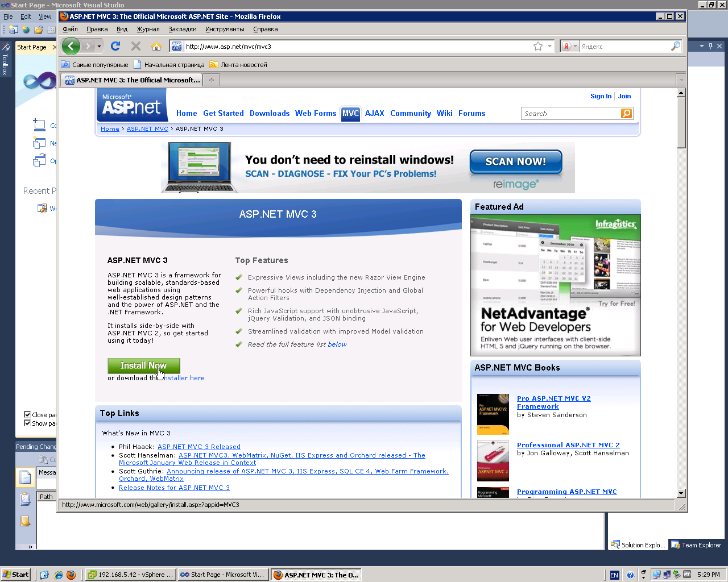Open the Get Started nav link
Image resolution: width=728 pixels, height=582 pixels.
[x=224, y=114]
